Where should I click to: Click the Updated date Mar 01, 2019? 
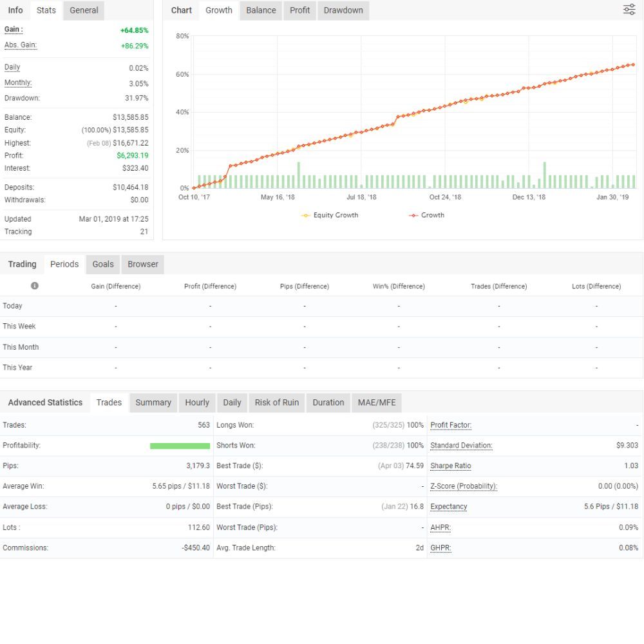pyautogui.click(x=100, y=220)
